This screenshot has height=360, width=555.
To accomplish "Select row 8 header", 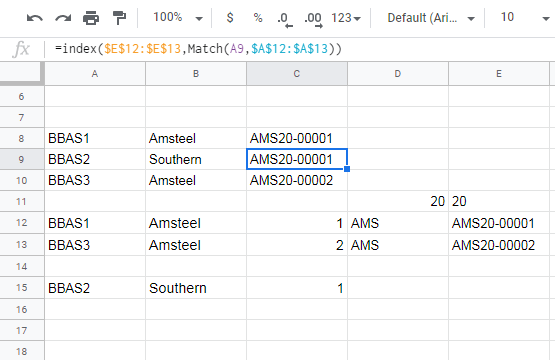I will (22, 138).
